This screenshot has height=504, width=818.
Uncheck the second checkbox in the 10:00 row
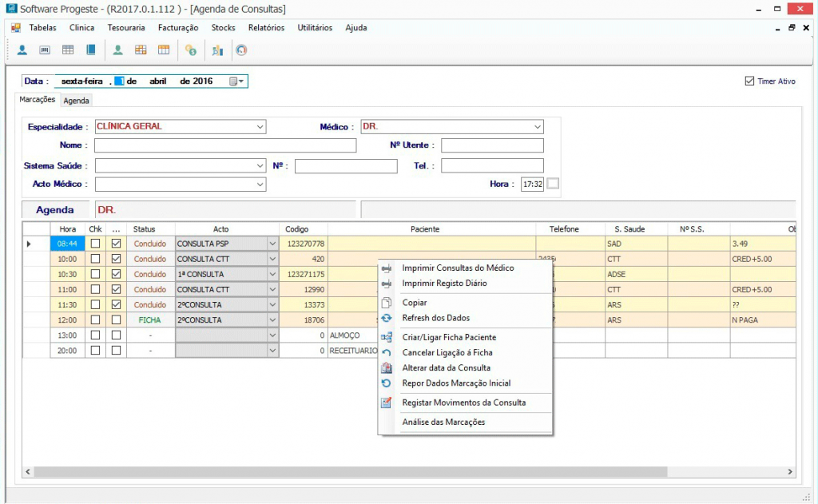click(117, 259)
